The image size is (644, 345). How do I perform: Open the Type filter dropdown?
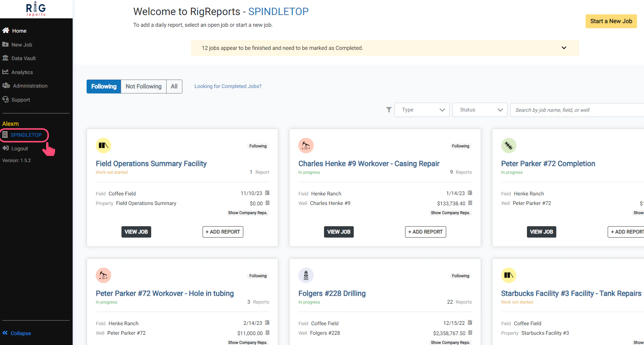[421, 110]
